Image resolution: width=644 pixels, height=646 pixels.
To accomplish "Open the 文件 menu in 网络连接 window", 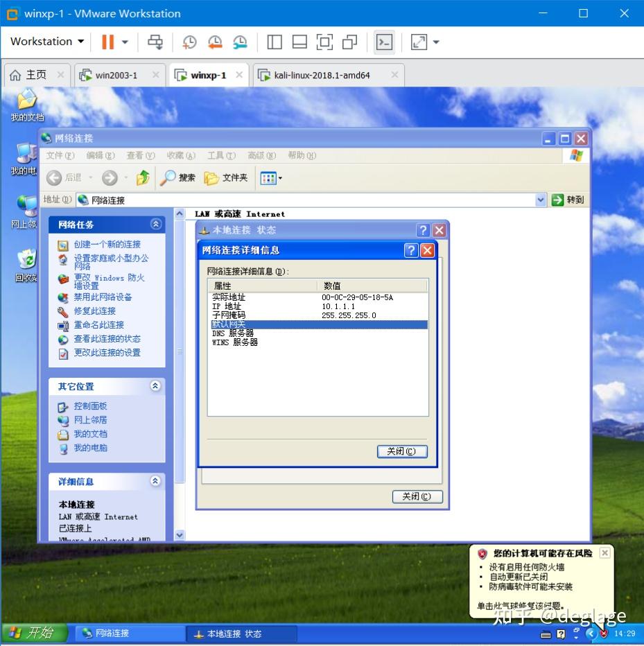I will [x=60, y=155].
